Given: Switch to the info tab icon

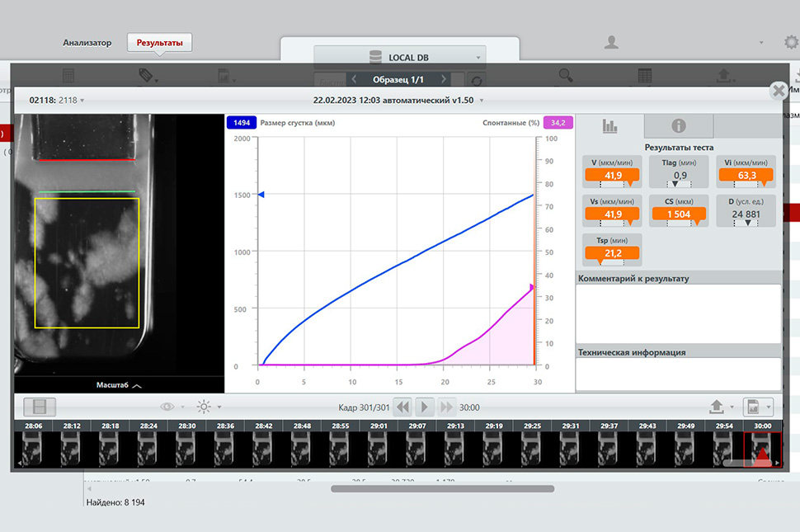Looking at the screenshot, I should [678, 126].
